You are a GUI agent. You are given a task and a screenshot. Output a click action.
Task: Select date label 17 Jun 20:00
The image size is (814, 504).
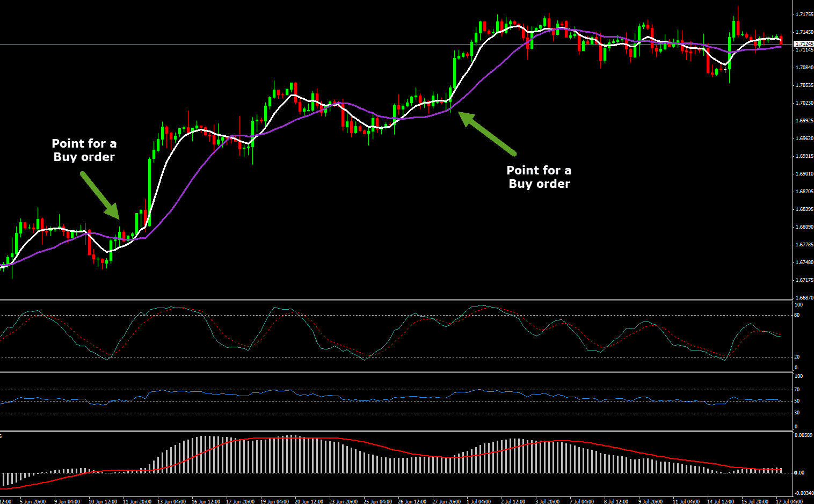[x=240, y=501]
